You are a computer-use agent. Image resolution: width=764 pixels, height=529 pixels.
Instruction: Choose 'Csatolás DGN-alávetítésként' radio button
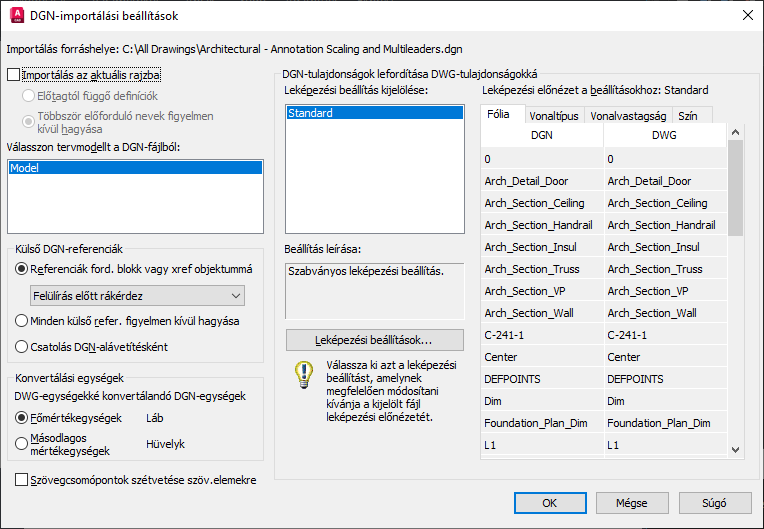pos(21,347)
